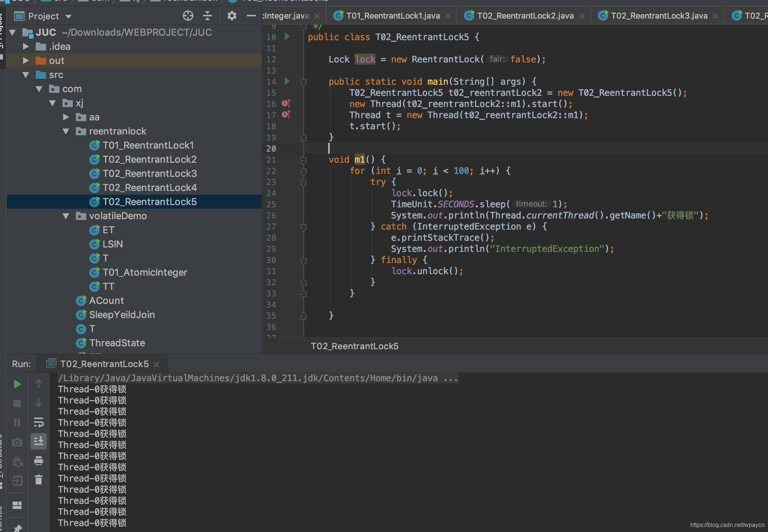The image size is (768, 532).
Task: Click T02_ReentrantLock5 breadcrumb below editor
Action: coord(354,346)
